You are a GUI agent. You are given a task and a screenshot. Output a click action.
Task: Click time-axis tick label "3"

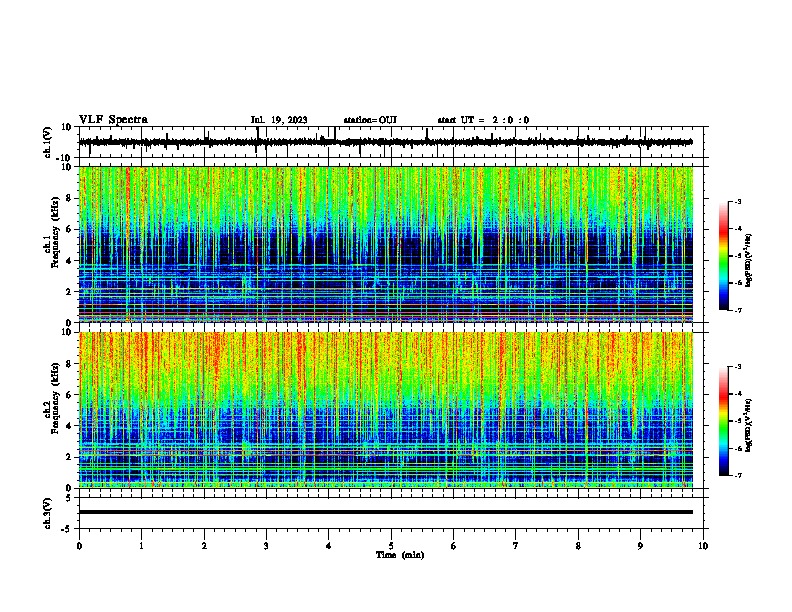coord(266,545)
